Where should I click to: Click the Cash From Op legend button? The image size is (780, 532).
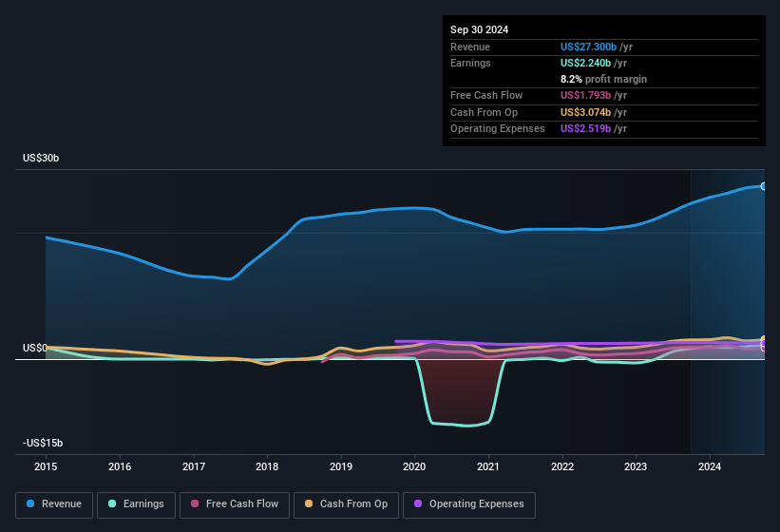point(346,504)
